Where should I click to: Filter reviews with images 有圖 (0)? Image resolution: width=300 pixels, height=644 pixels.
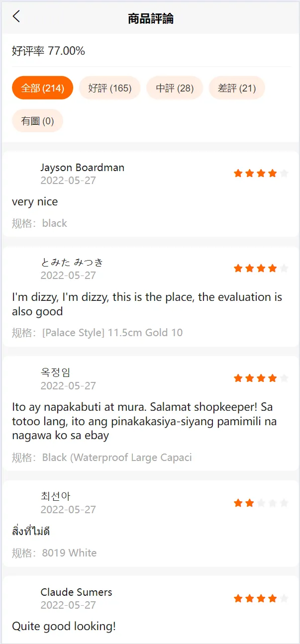[x=38, y=121]
